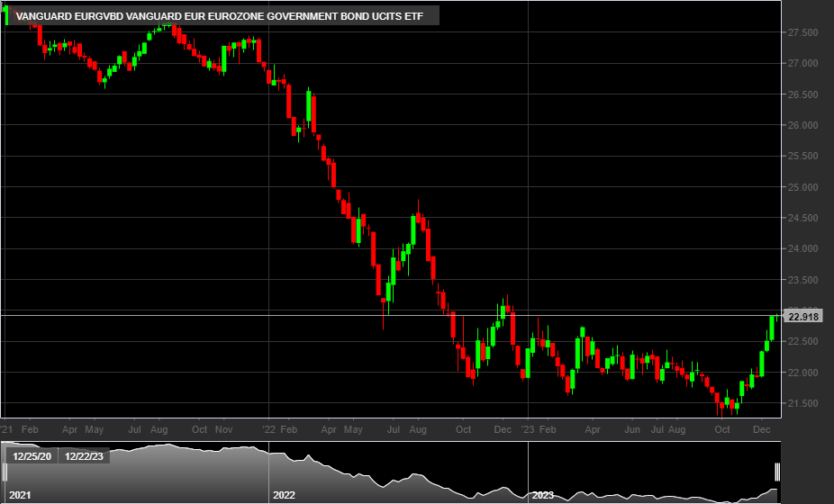Image resolution: width=834 pixels, height=504 pixels.
Task: Click the 2021 label in the navigator
Action: pyautogui.click(x=20, y=495)
